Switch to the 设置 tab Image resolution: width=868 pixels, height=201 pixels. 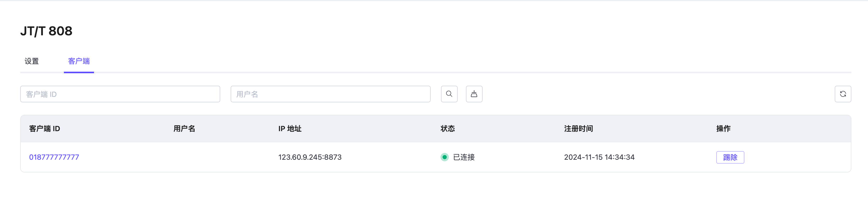click(32, 61)
